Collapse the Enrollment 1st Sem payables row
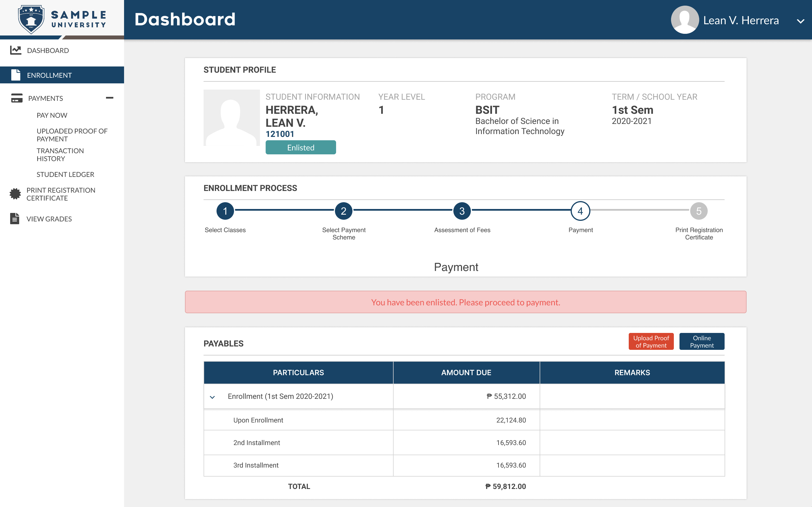This screenshot has width=812, height=507. (x=212, y=396)
